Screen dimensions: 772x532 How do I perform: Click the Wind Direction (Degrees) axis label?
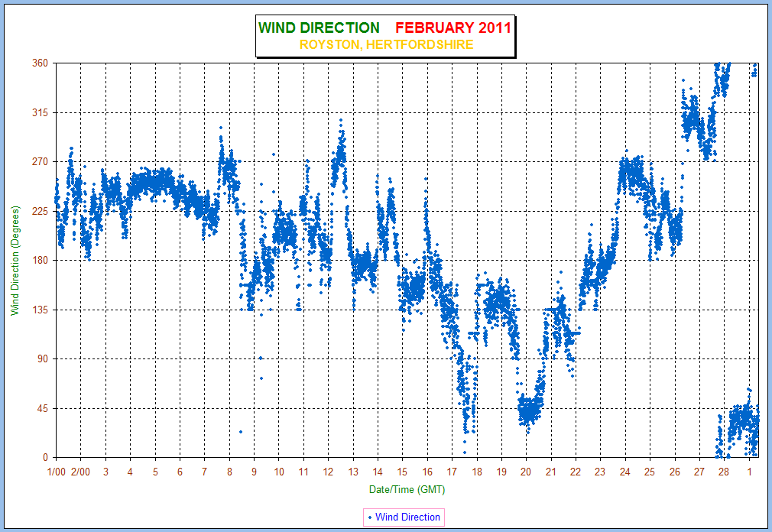(16, 261)
